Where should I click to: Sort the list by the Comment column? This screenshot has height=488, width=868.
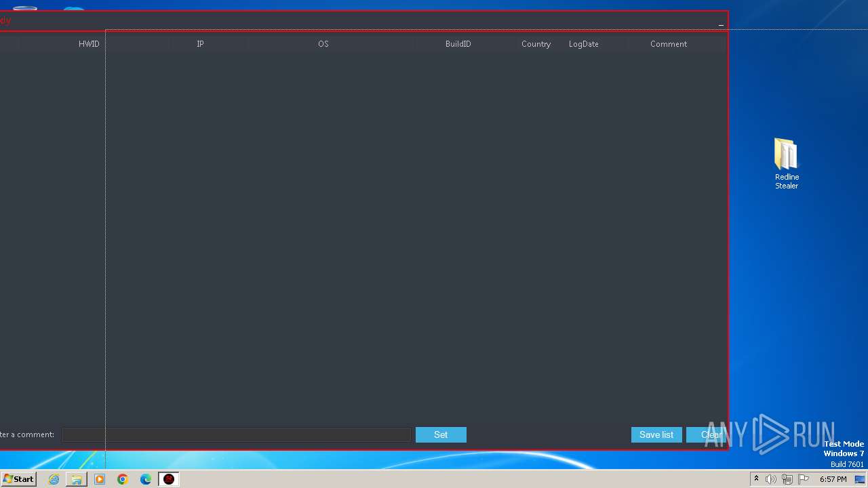click(x=669, y=44)
